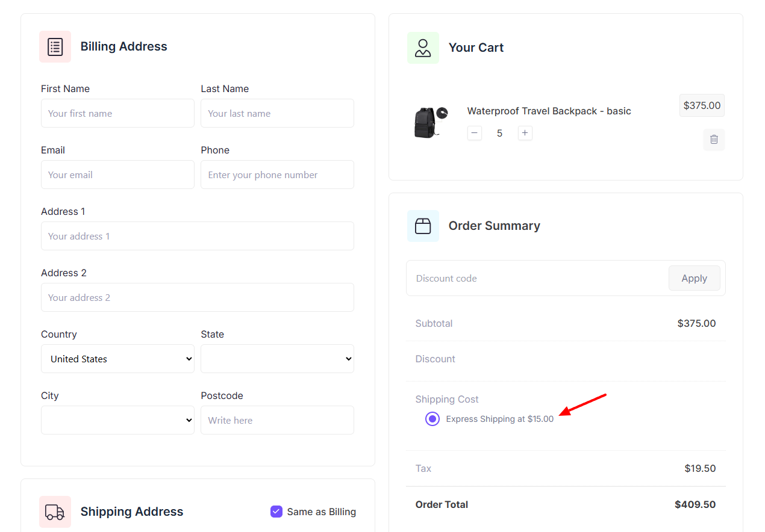Image resolution: width=765 pixels, height=532 pixels.
Task: Click the Tax value $19.50
Action: 700,468
